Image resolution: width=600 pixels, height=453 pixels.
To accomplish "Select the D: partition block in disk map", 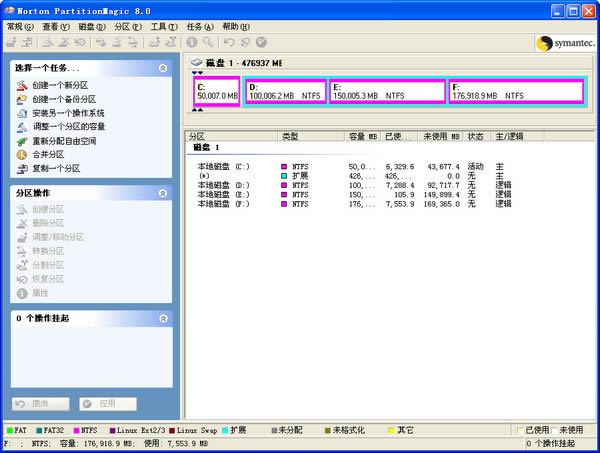I will coord(285,91).
